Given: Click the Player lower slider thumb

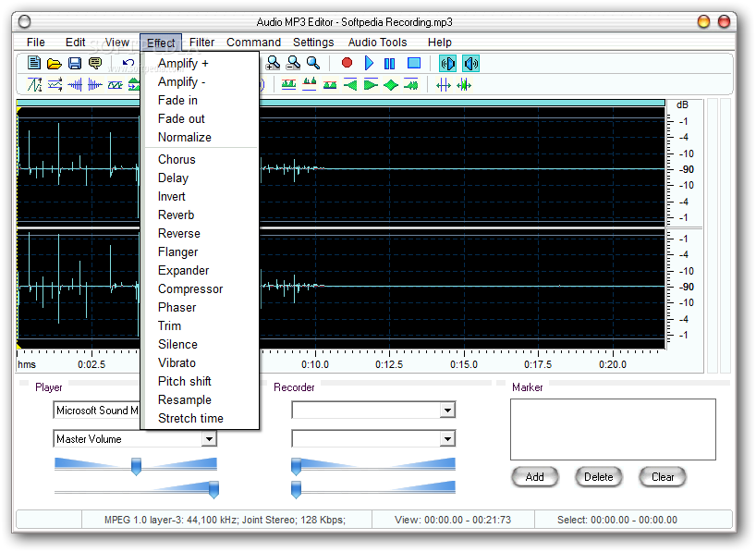Looking at the screenshot, I should pyautogui.click(x=213, y=489).
